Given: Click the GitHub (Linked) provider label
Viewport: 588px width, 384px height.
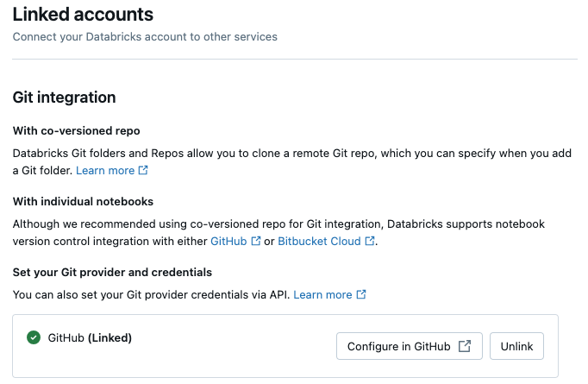Looking at the screenshot, I should pos(90,337).
